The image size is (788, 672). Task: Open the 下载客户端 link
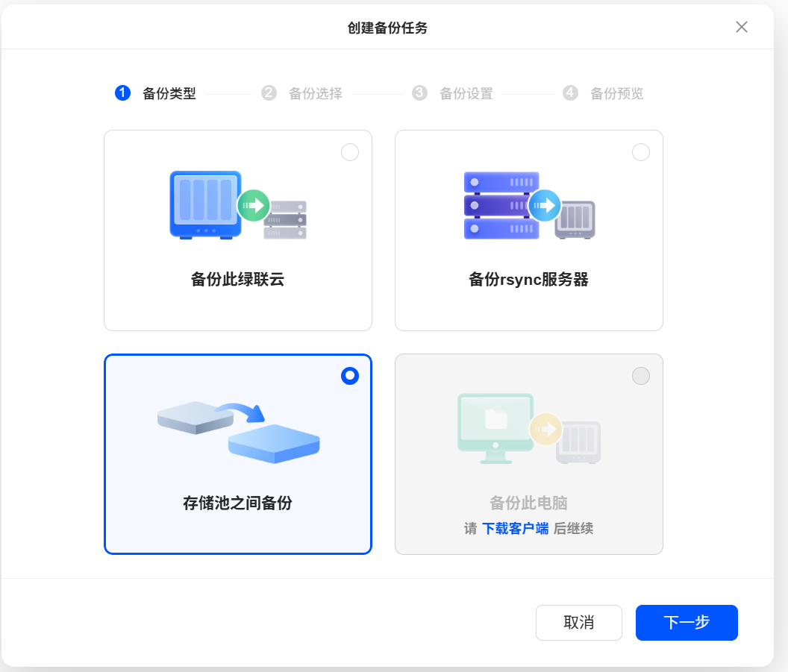pyautogui.click(x=515, y=529)
